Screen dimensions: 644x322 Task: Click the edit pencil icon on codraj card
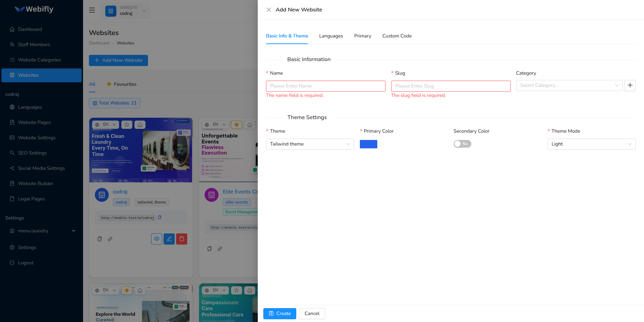(x=169, y=239)
